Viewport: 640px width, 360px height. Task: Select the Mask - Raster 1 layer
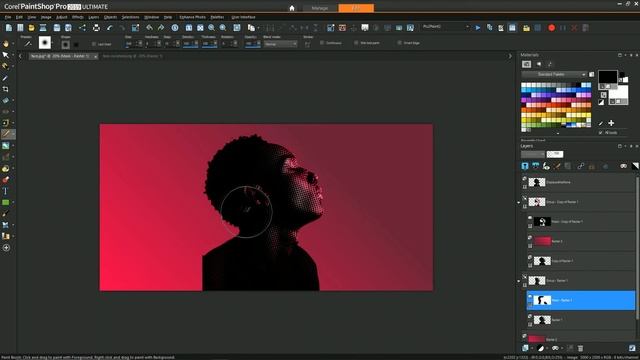click(x=581, y=300)
